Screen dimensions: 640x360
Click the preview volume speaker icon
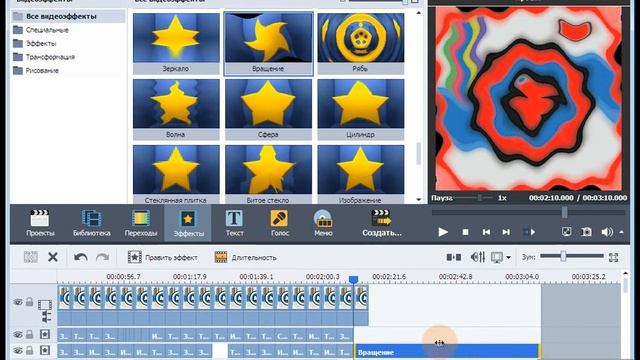pyautogui.click(x=607, y=232)
